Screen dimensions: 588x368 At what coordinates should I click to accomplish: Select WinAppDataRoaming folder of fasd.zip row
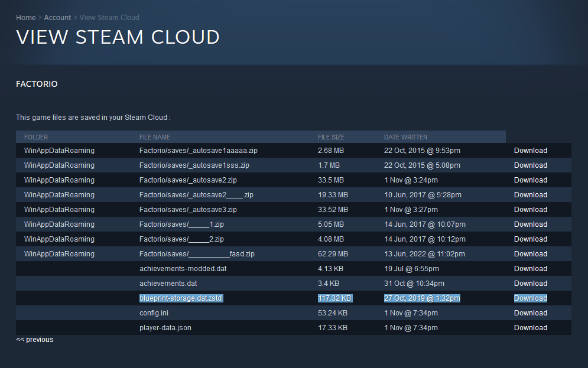pos(59,254)
